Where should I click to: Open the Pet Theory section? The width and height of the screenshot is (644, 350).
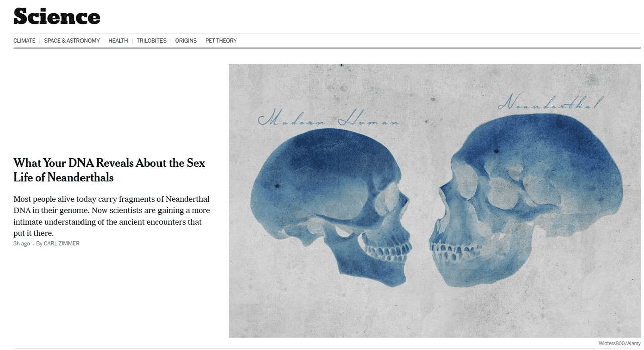click(221, 41)
